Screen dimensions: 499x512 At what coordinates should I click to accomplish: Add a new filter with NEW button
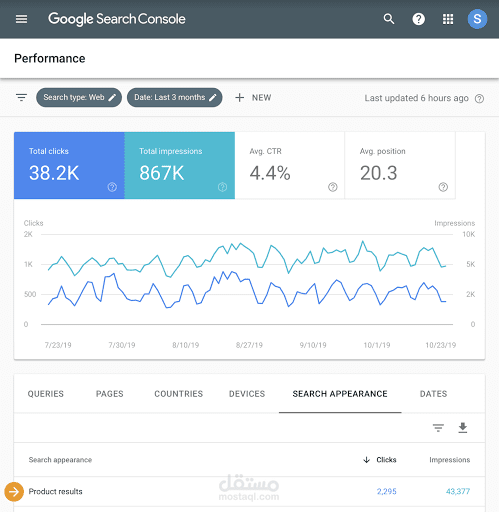point(253,98)
